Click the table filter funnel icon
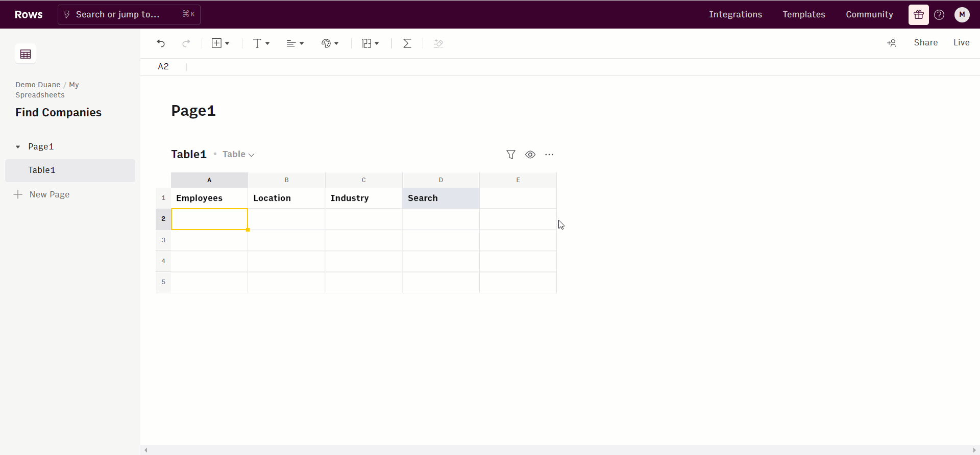 511,155
